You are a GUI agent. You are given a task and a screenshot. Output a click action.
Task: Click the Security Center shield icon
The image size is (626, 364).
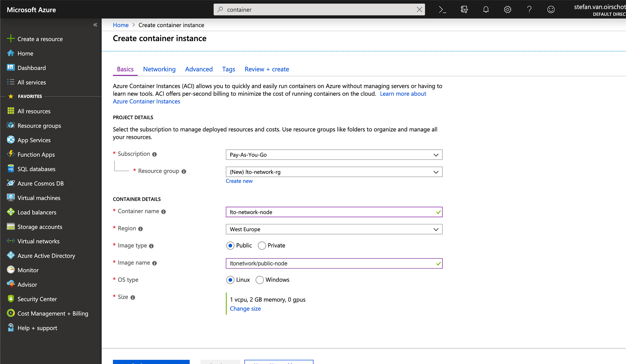pos(11,299)
